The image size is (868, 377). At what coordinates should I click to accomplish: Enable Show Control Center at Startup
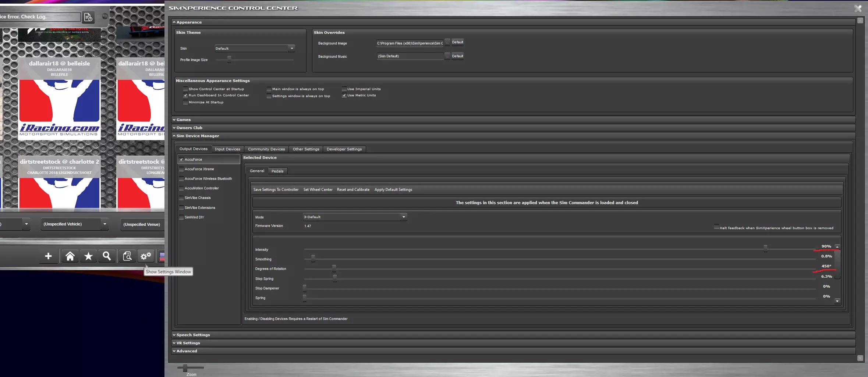tap(185, 89)
